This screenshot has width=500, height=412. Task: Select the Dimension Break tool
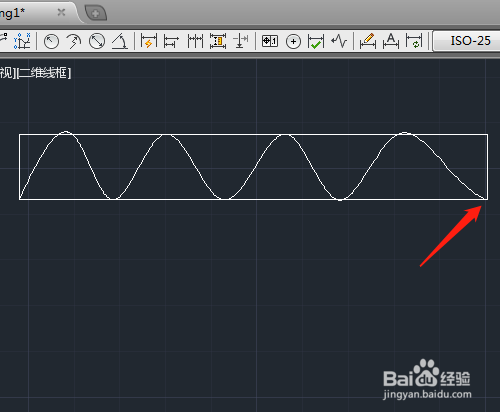pyautogui.click(x=240, y=41)
